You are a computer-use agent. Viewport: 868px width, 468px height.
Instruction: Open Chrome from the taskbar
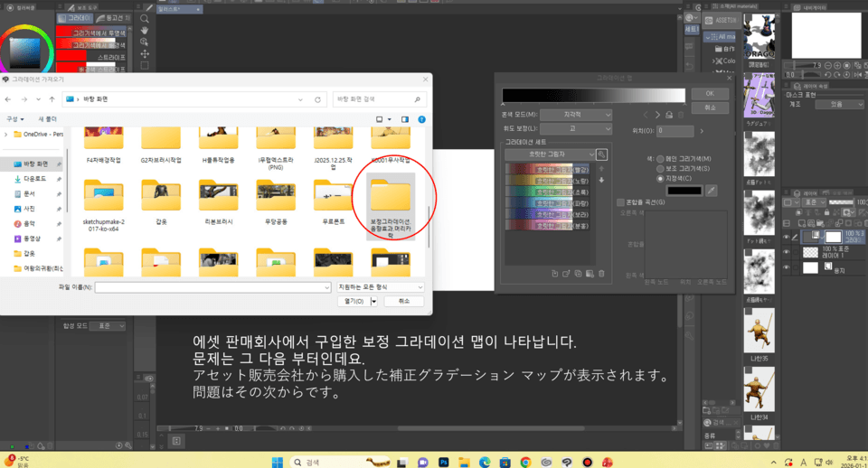coord(525,462)
